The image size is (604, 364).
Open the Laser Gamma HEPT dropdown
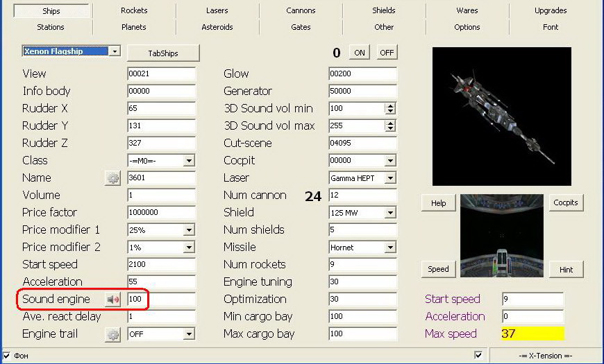390,178
